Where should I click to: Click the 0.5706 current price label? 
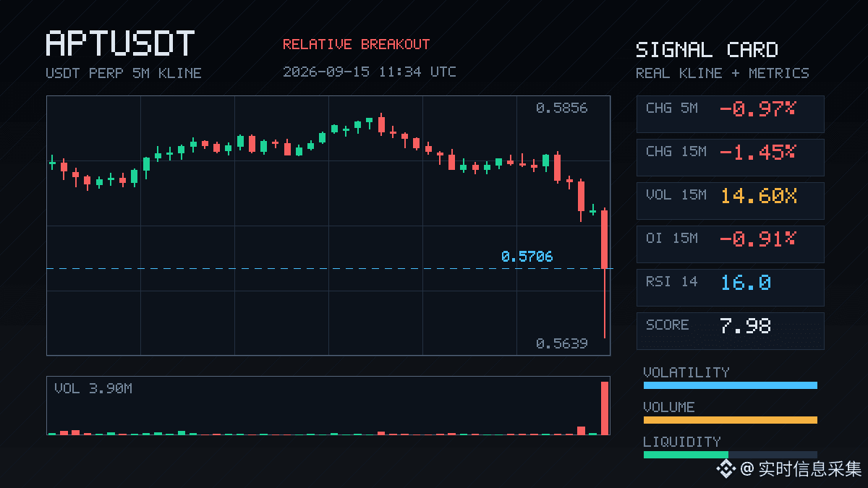pyautogui.click(x=527, y=257)
